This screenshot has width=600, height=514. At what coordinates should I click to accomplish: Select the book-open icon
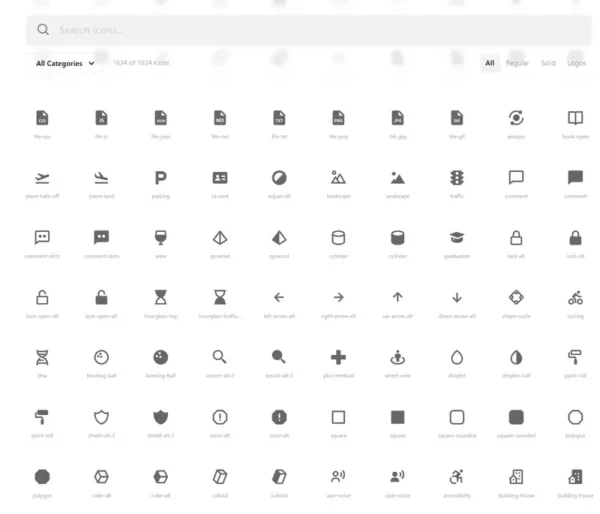[576, 118]
